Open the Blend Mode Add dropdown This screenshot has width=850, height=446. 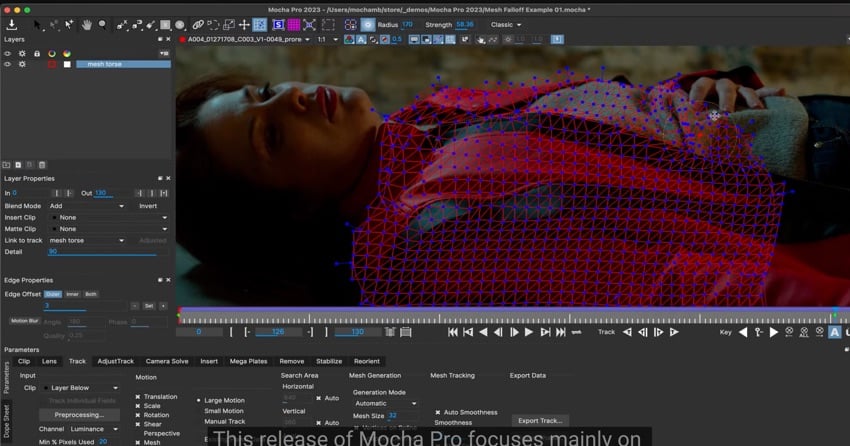coord(85,206)
